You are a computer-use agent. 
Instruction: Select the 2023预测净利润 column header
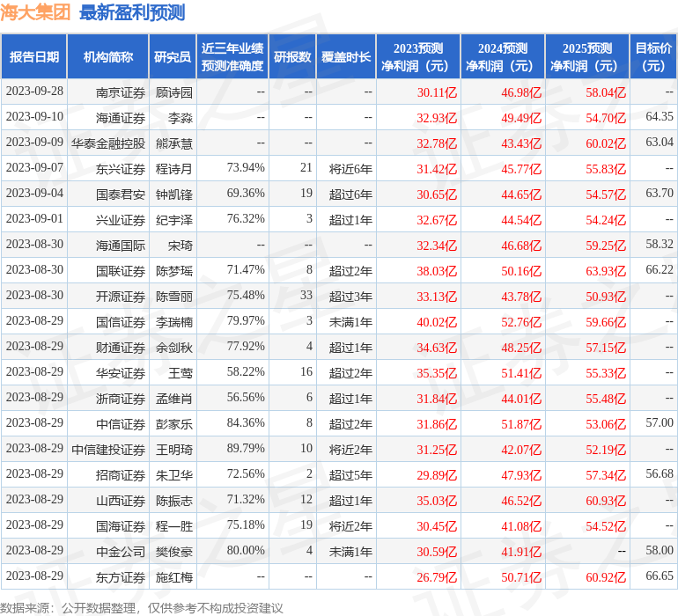(418, 56)
